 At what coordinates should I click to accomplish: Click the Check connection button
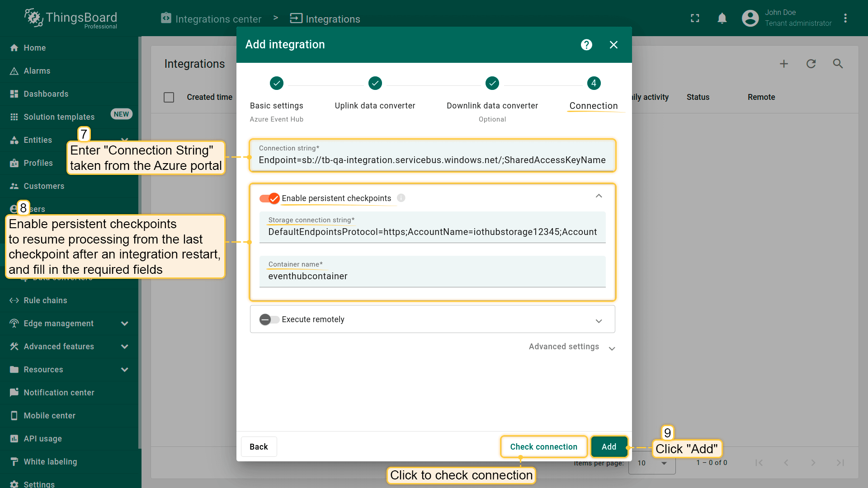(x=543, y=447)
